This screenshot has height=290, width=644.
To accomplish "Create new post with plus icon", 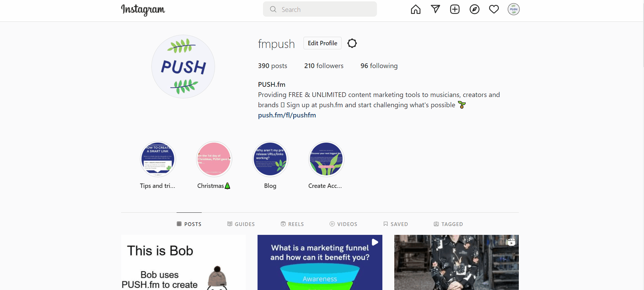I will [x=455, y=9].
